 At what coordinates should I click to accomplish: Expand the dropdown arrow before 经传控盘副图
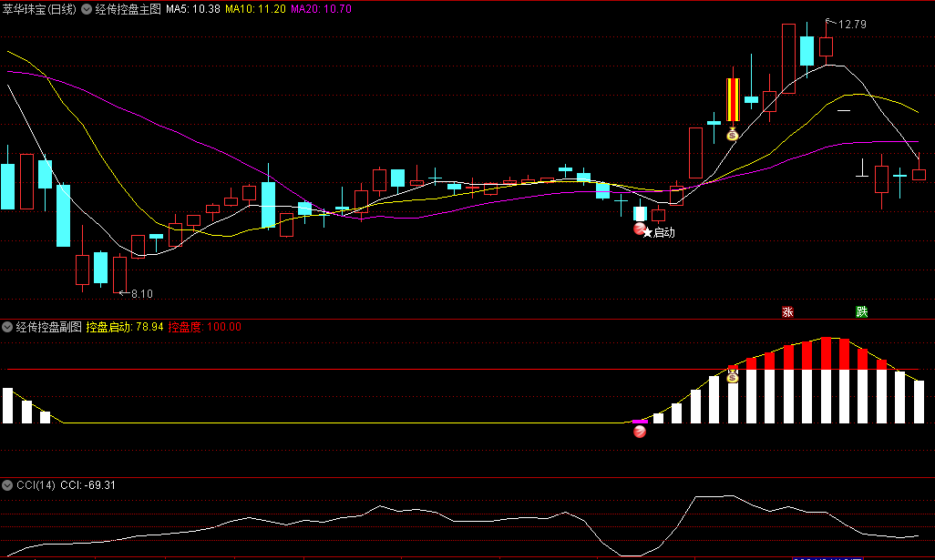7,327
